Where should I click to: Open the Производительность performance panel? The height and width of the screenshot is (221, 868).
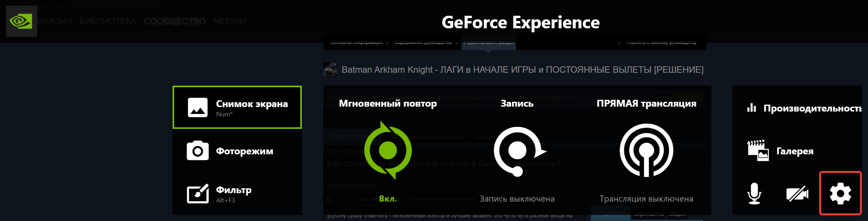pyautogui.click(x=804, y=108)
